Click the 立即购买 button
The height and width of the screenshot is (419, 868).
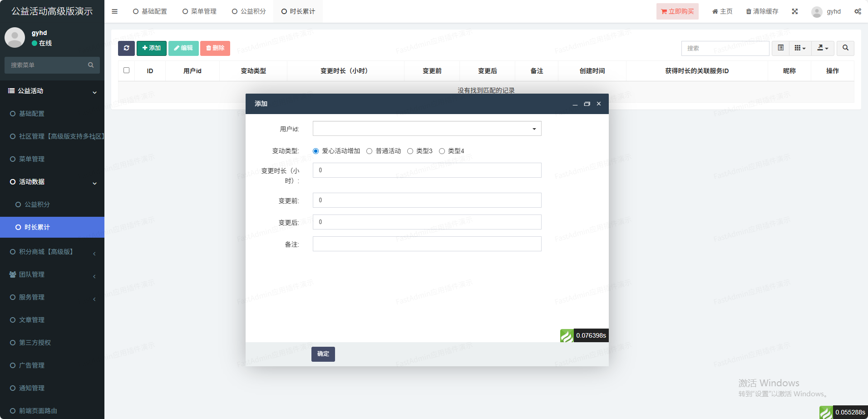pos(677,11)
